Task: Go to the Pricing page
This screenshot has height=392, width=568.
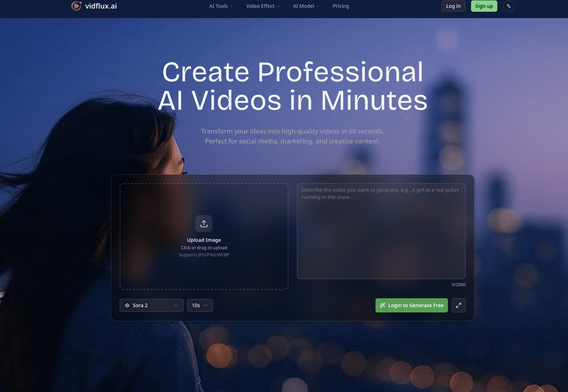Action: [341, 6]
